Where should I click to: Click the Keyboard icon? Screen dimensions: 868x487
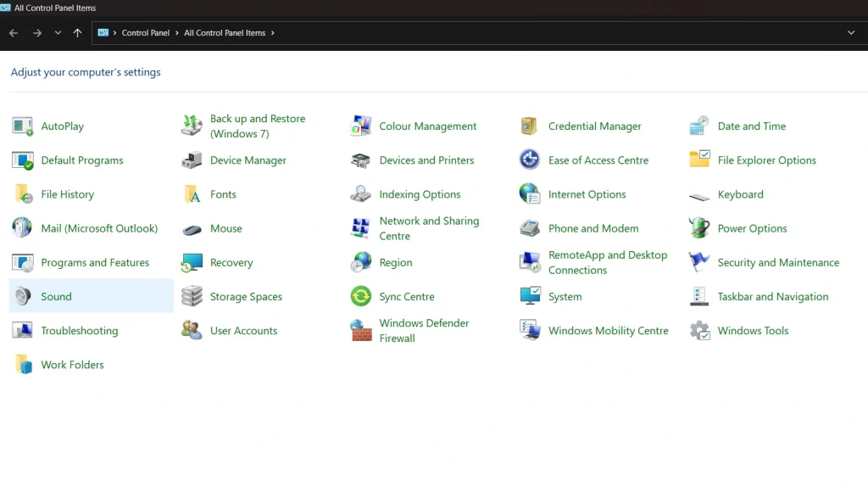point(699,197)
